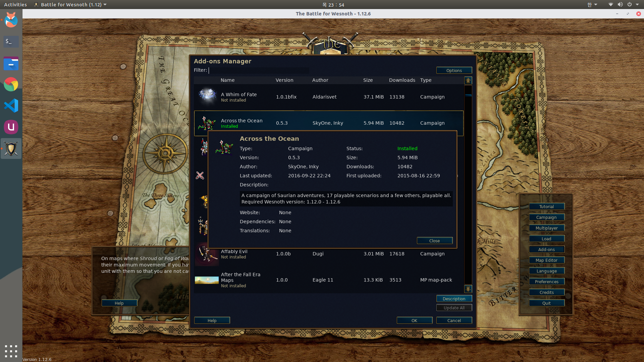The width and height of the screenshot is (644, 362).
Task: Click the Eagle 11 author cell
Action: pos(323,280)
